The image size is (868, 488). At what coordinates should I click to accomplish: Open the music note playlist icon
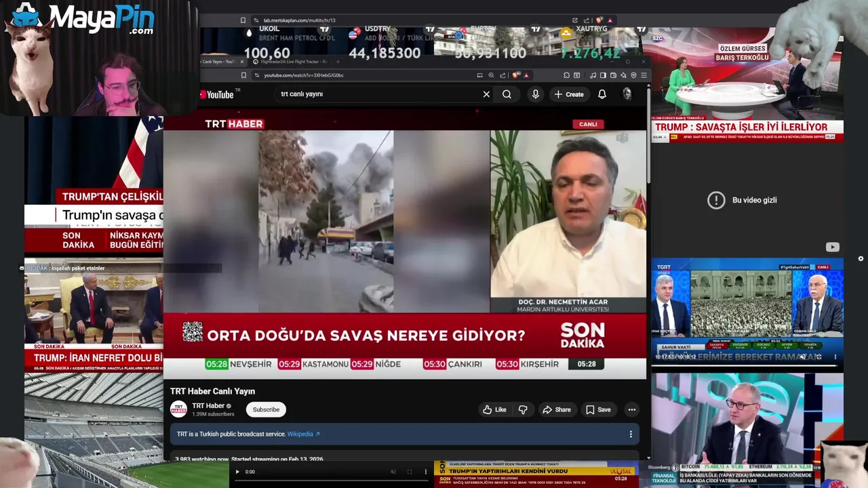[x=593, y=75]
